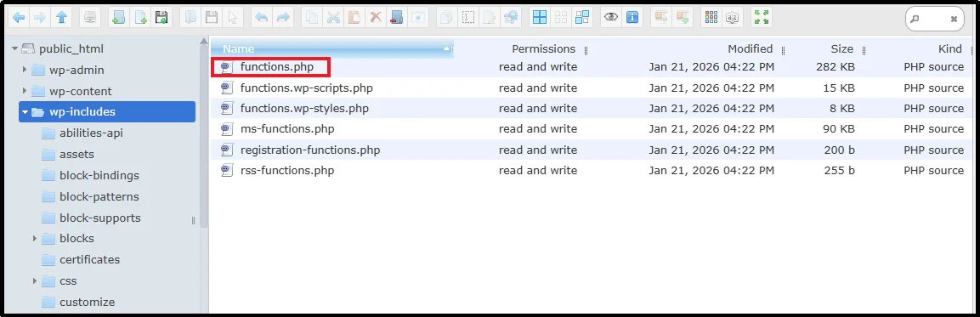Toggle the Name column sort arrow

tap(447, 48)
